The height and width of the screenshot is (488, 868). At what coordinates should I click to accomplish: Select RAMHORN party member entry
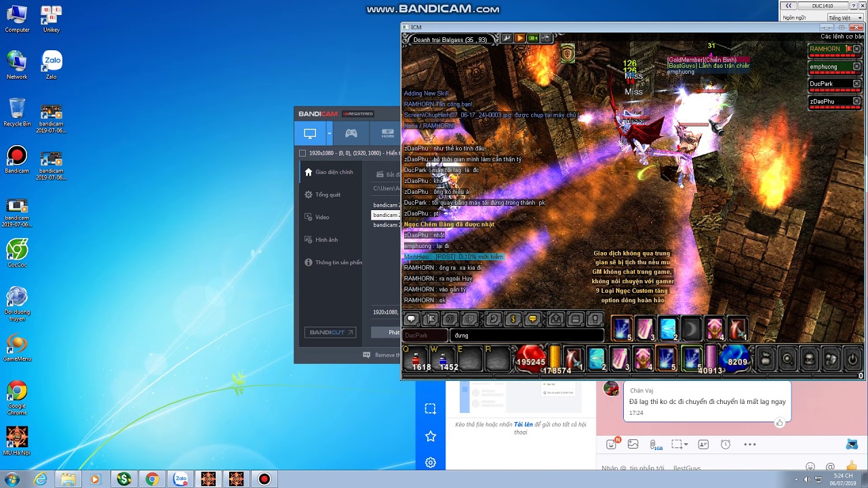click(835, 50)
